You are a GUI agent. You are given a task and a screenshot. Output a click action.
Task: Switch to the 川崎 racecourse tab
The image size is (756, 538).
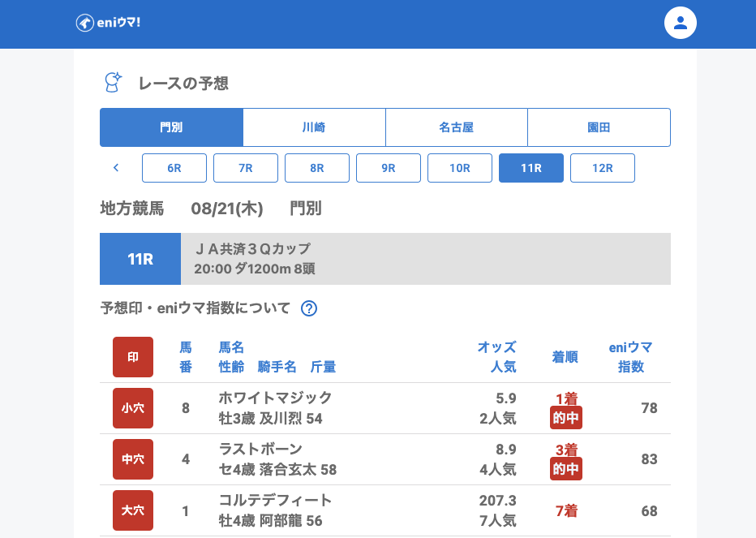pos(314,127)
